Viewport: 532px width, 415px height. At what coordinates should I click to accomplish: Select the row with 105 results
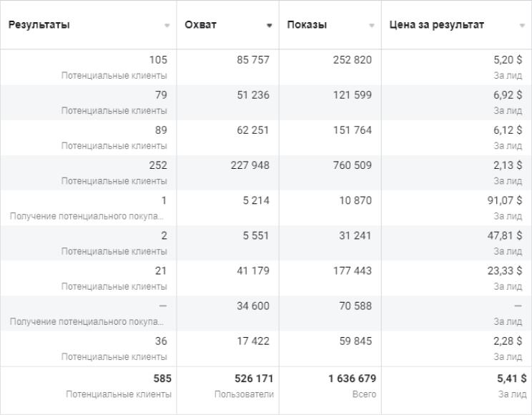[266, 67]
